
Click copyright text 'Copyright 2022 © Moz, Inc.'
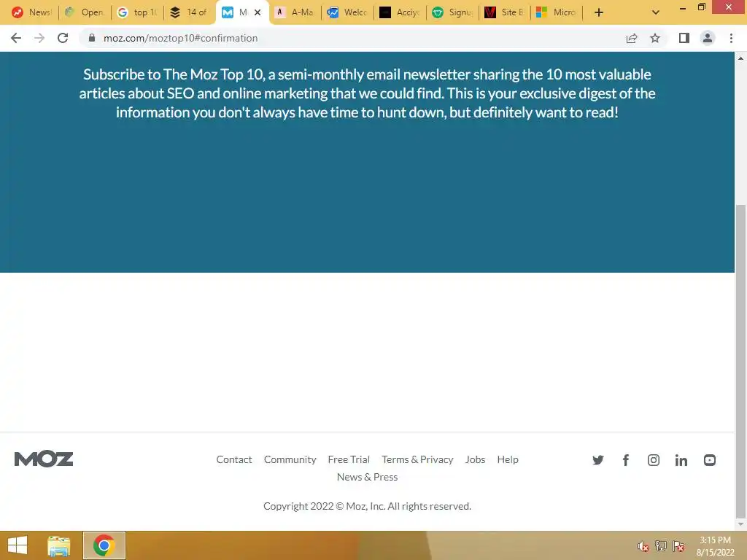[325, 506]
